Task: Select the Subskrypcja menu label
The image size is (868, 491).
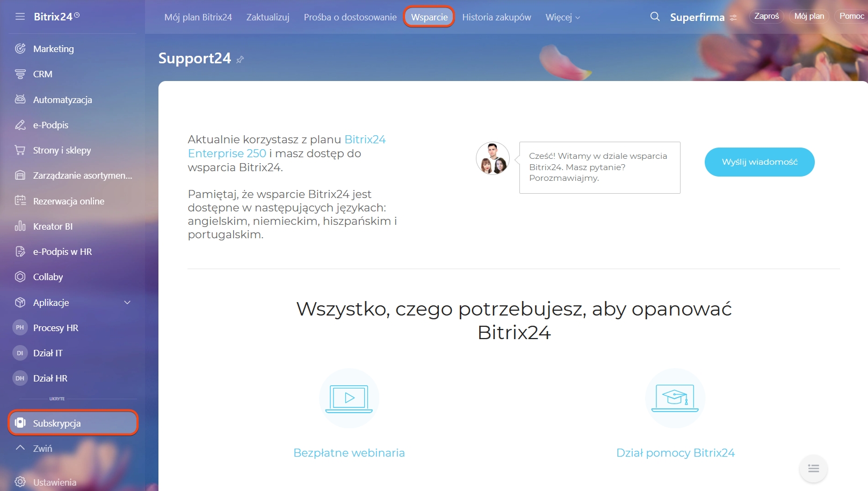Action: [x=57, y=423]
